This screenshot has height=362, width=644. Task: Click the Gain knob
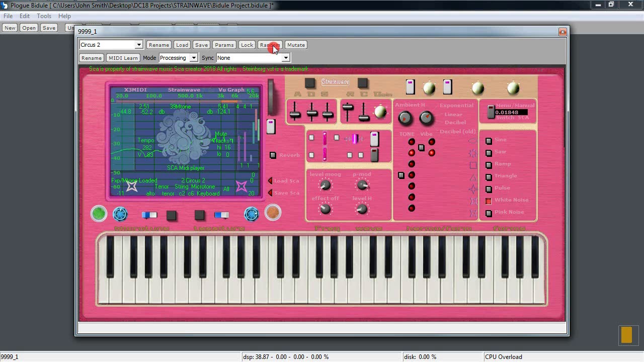coord(381,112)
